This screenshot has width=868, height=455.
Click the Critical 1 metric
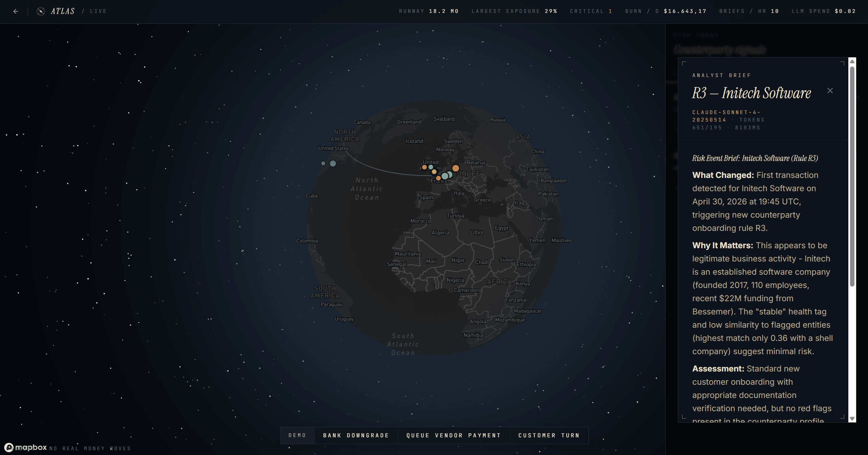(591, 11)
